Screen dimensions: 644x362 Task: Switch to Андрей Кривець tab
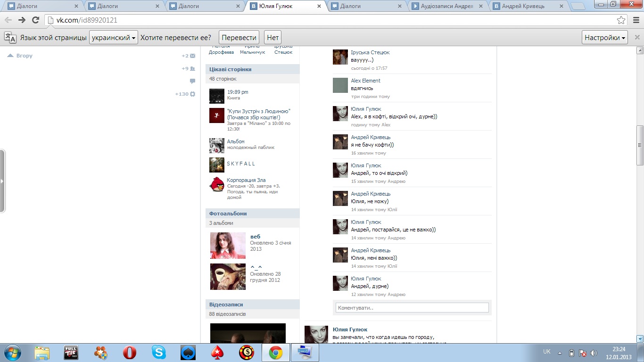528,6
